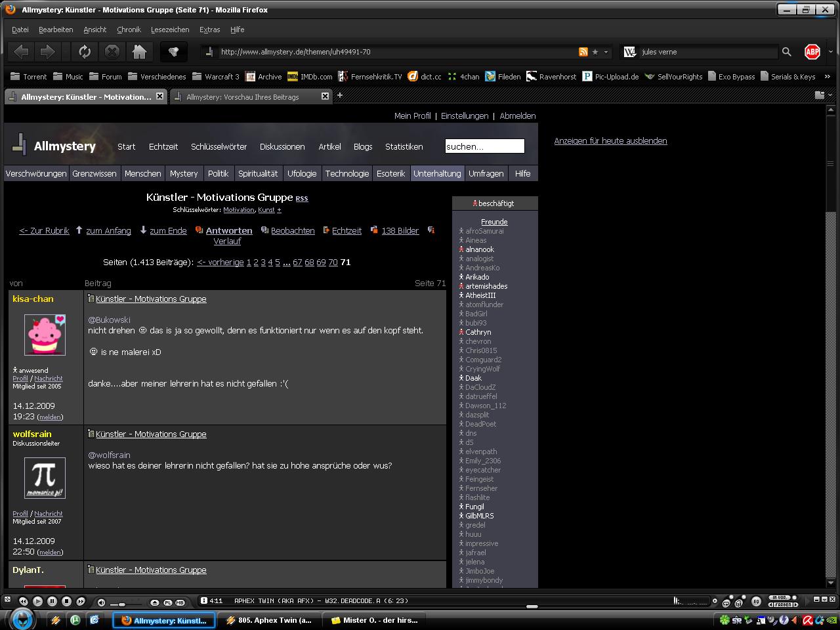Open the dict.cc bookmark
Image resolution: width=840 pixels, height=630 pixels.
click(x=425, y=77)
